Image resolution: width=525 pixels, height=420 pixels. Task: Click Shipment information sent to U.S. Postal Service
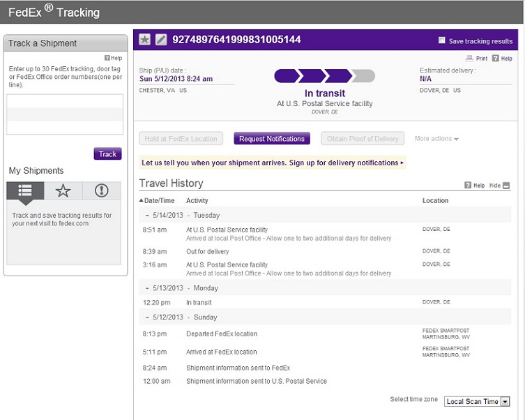pos(257,381)
